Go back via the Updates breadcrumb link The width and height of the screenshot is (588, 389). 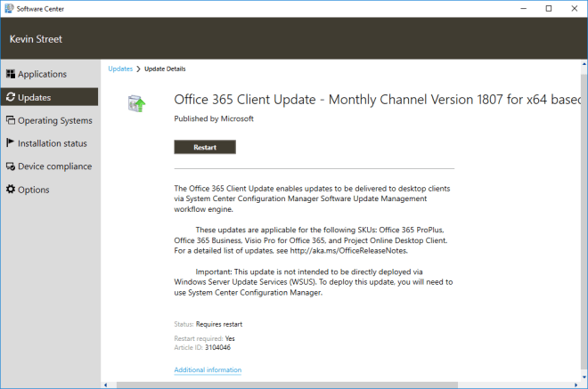[120, 69]
